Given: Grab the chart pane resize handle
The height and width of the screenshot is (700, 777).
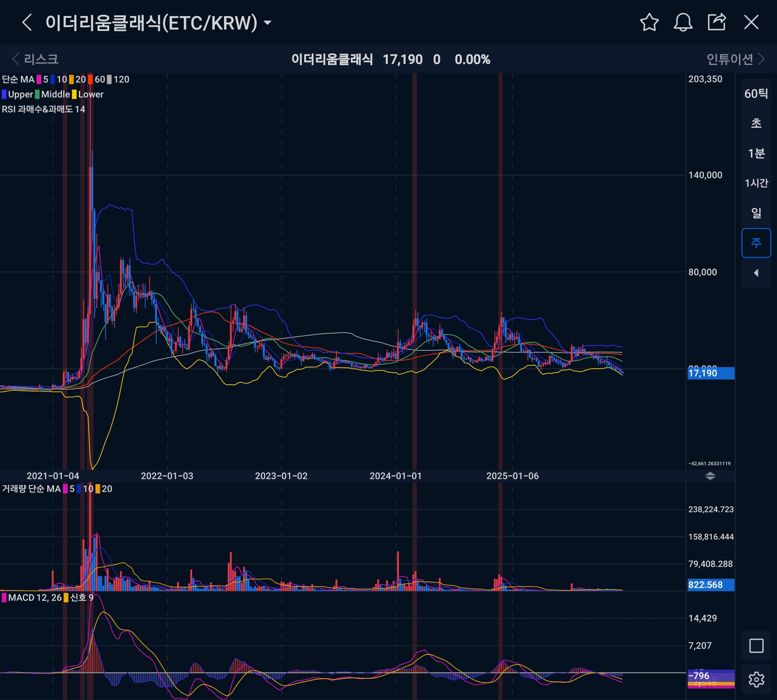Looking at the screenshot, I should point(710,476).
